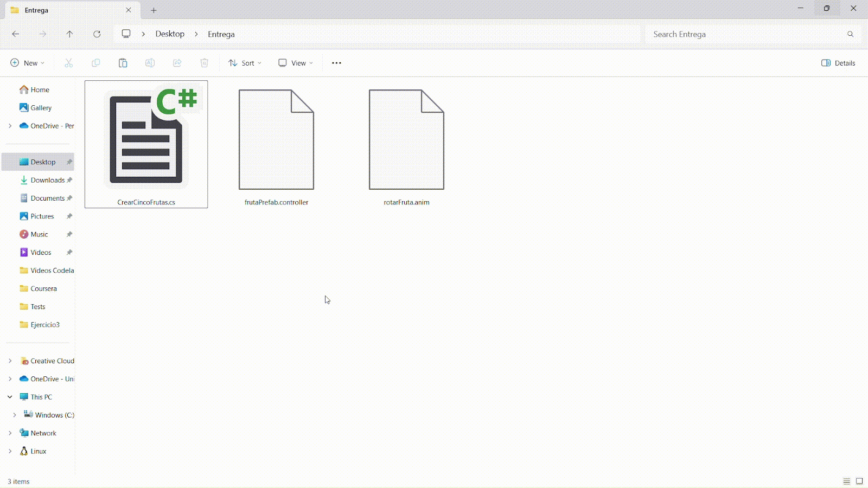868x488 pixels.
Task: Open Music in navigation pane
Action: point(38,234)
